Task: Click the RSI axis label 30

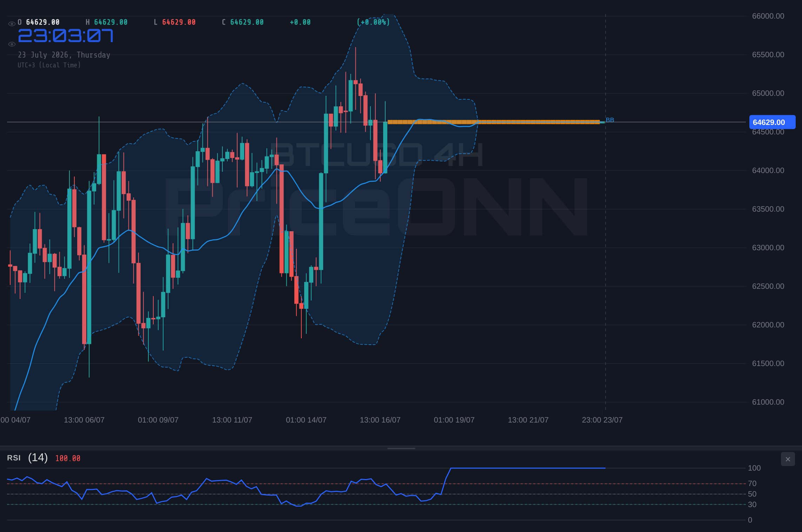Action: (x=752, y=505)
